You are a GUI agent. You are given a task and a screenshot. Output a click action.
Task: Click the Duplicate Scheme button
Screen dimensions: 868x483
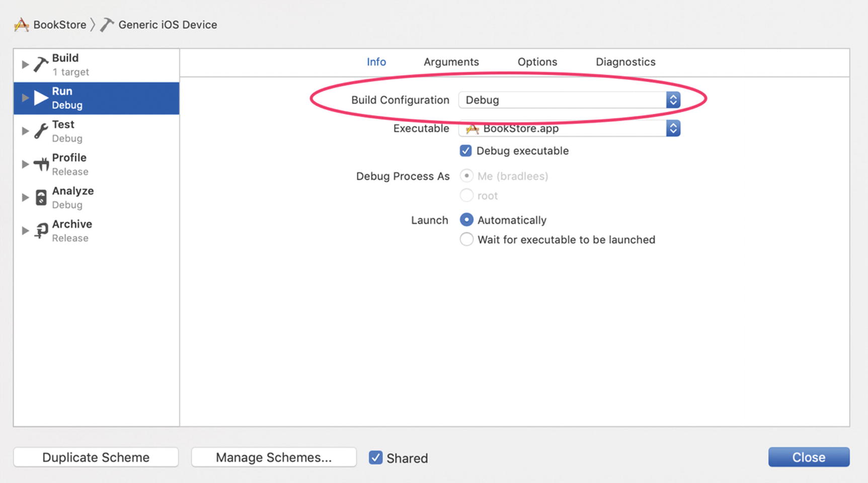point(96,457)
